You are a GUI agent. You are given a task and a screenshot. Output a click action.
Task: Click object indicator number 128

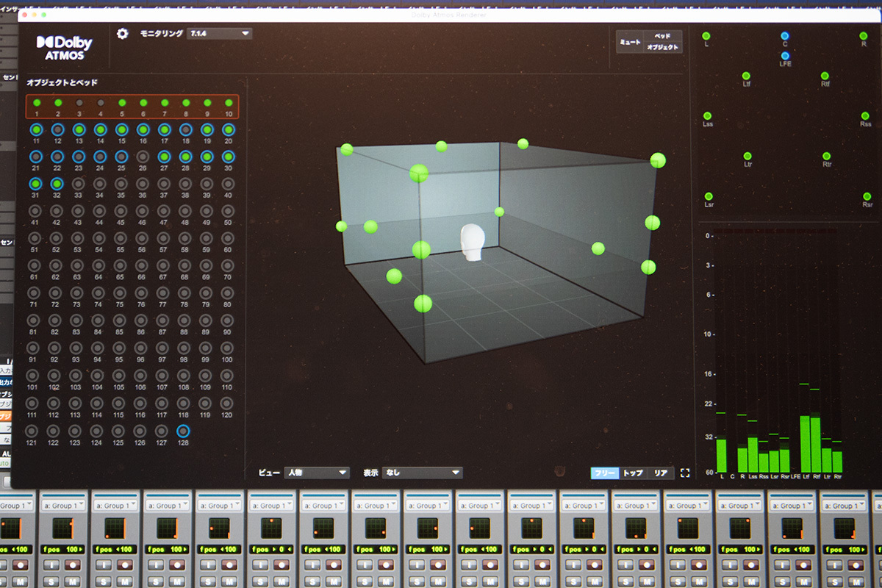pos(183,431)
